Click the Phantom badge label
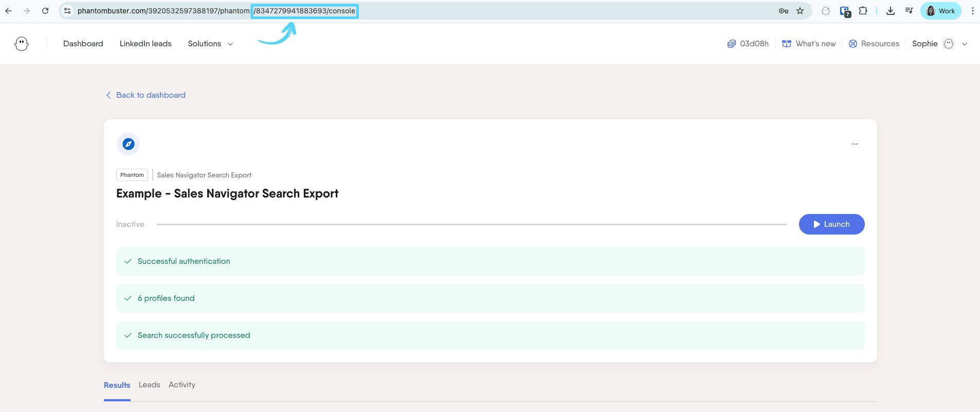 132,175
